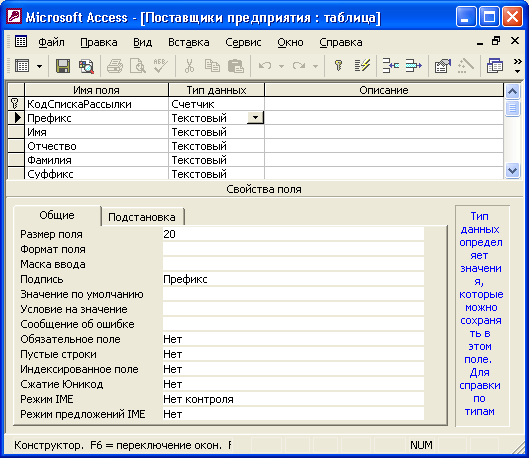The image size is (529, 458).
Task: Open the Вставка menu
Action: 189,42
